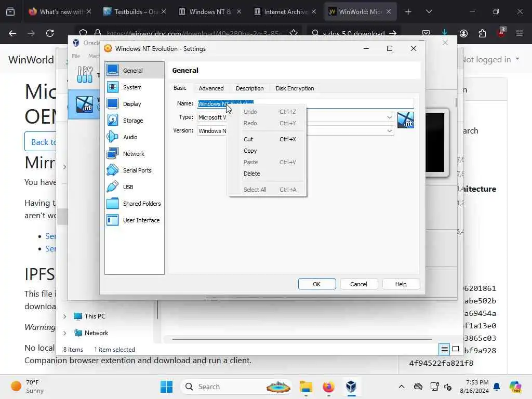
Task: Switch to the Disk Encryption tab
Action: point(295,88)
